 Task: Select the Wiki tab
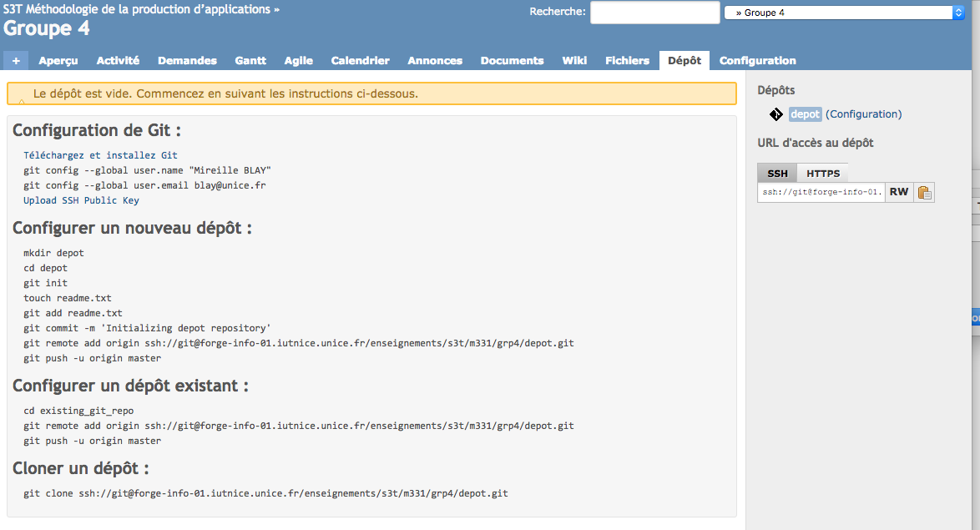[x=574, y=61]
